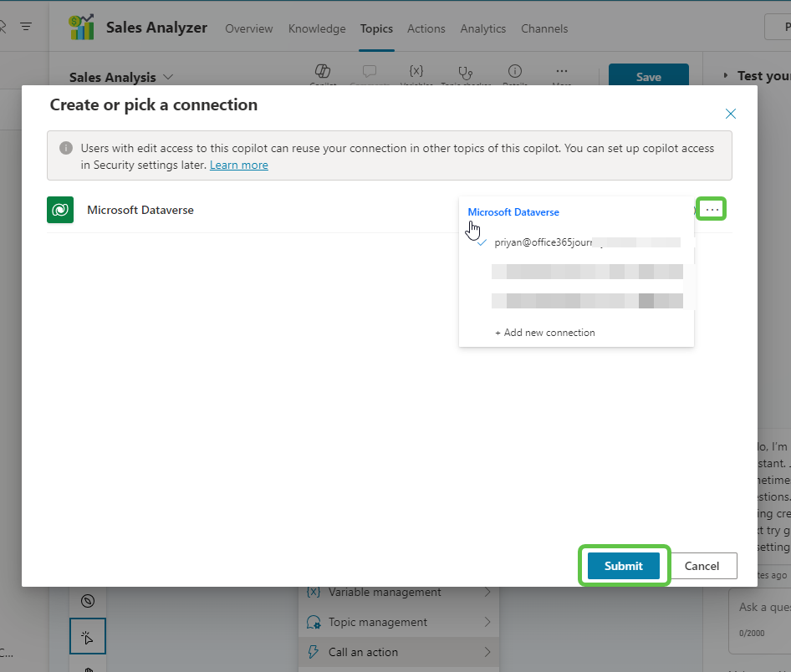Close the dialog with the X icon
The height and width of the screenshot is (672, 791).
[730, 114]
